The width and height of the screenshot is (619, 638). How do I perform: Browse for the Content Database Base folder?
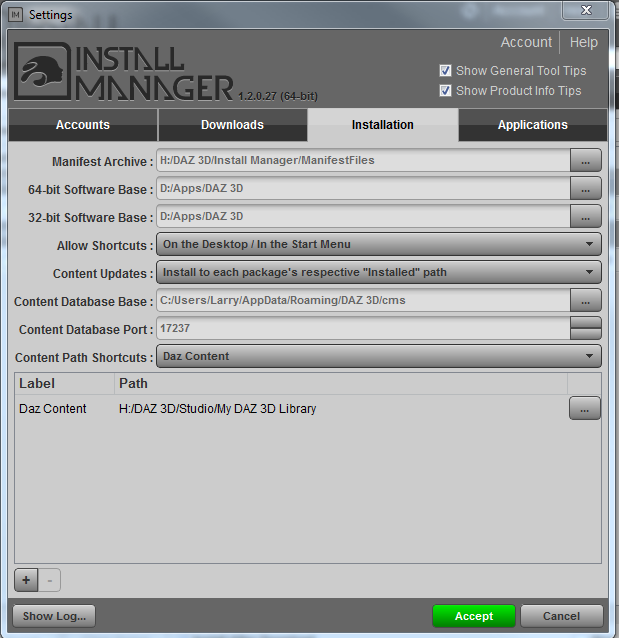point(585,300)
